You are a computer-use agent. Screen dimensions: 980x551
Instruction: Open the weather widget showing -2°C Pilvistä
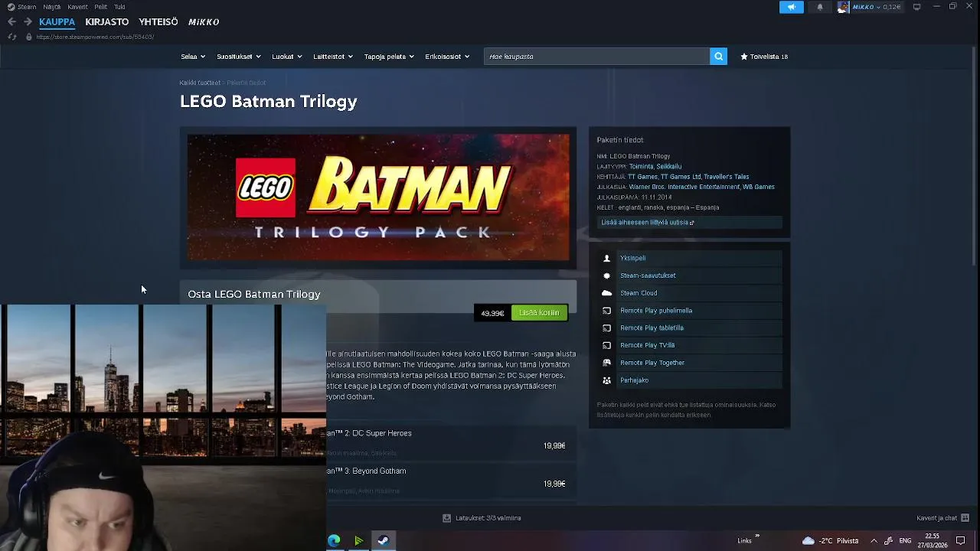[x=830, y=541]
